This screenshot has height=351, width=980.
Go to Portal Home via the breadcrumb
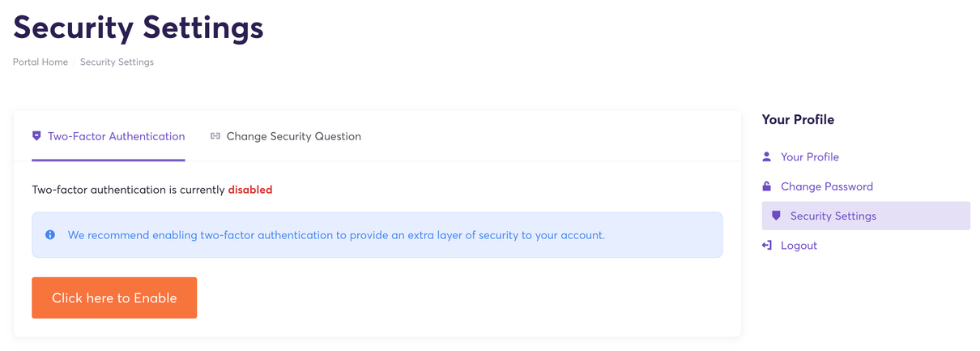click(40, 62)
